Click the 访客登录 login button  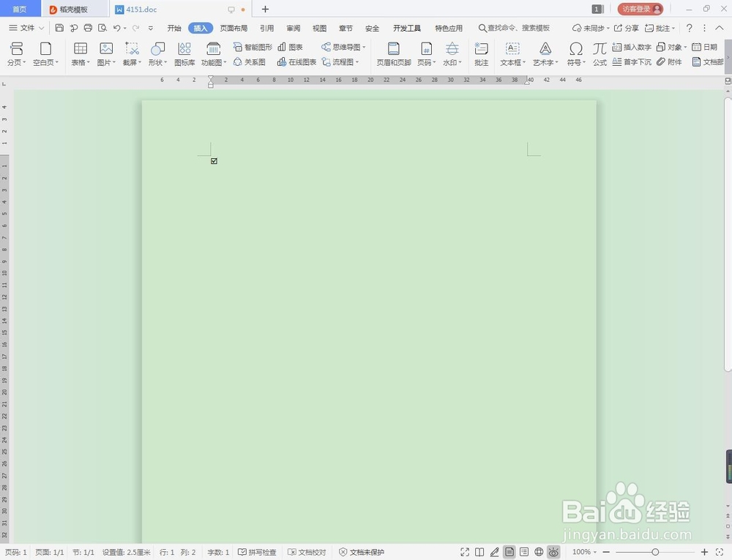pos(639,9)
